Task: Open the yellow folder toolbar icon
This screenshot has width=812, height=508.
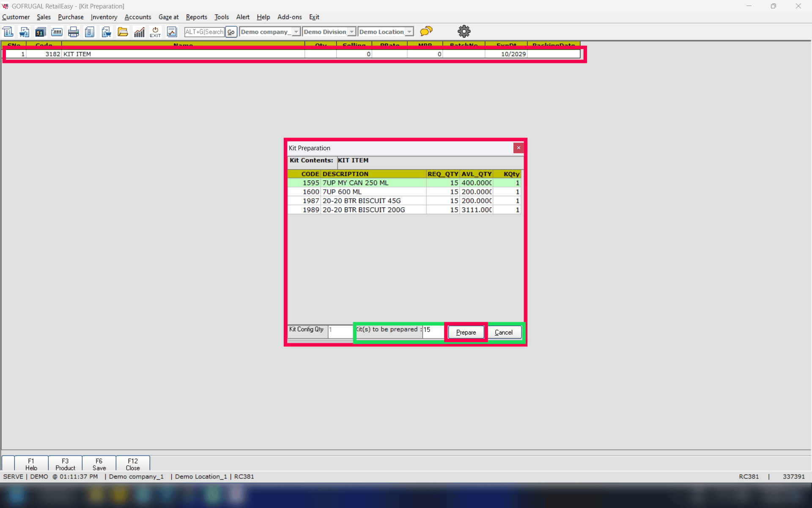Action: click(x=123, y=32)
